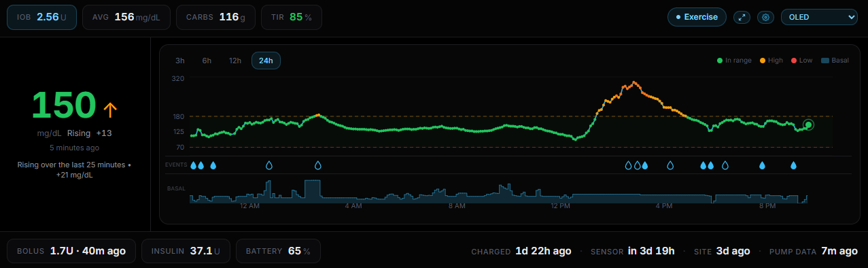The image size is (868, 268).
Task: Select the 6h chart range
Action: tap(207, 61)
